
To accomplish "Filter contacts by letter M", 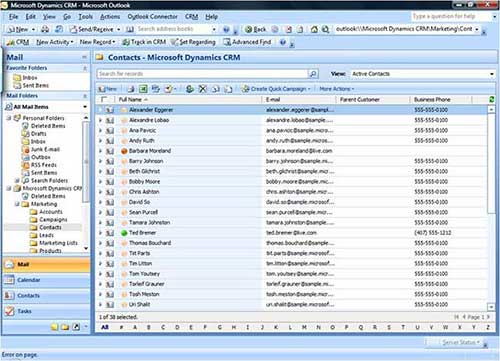I will (x=304, y=327).
